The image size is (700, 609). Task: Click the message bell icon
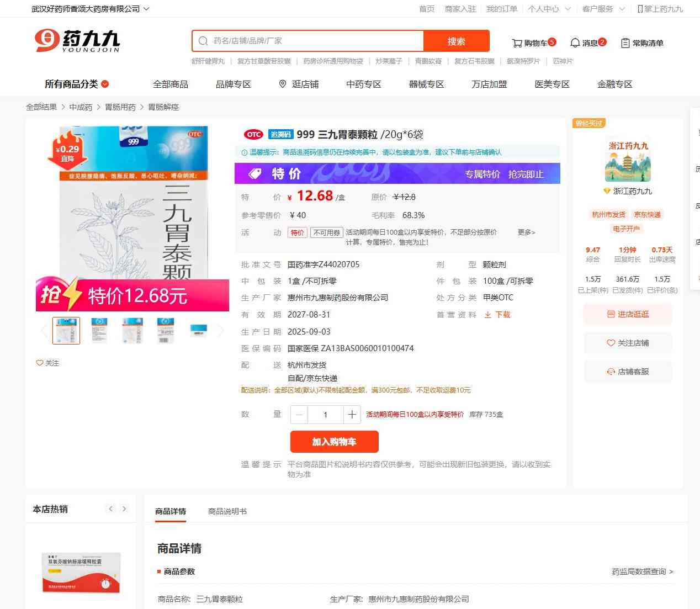pos(575,43)
